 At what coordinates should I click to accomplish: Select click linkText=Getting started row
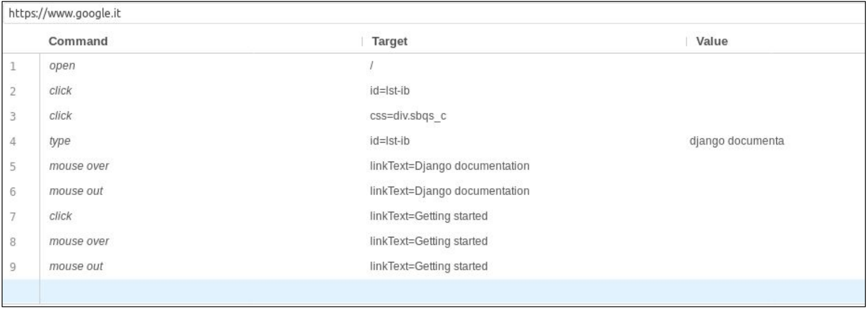433,216
